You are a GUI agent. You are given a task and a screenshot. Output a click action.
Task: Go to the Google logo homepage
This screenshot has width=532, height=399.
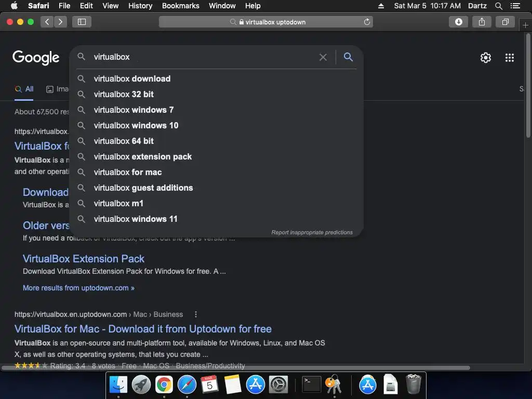pos(36,58)
